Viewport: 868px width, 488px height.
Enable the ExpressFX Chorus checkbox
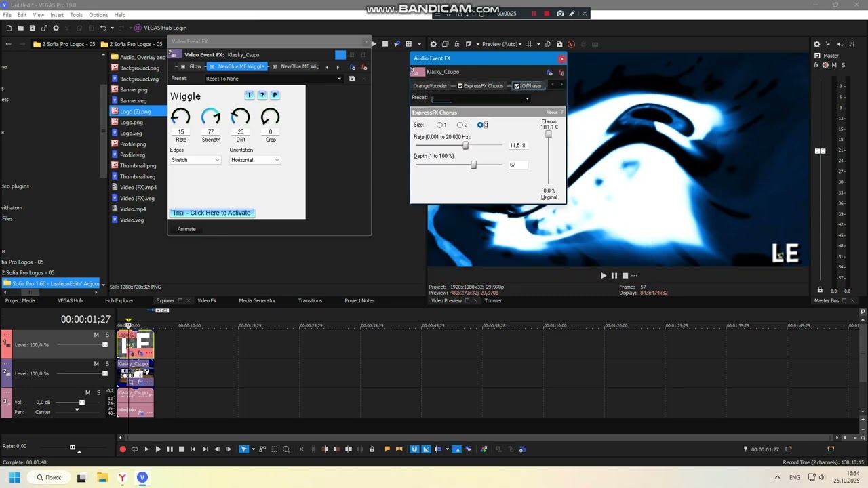(x=460, y=86)
